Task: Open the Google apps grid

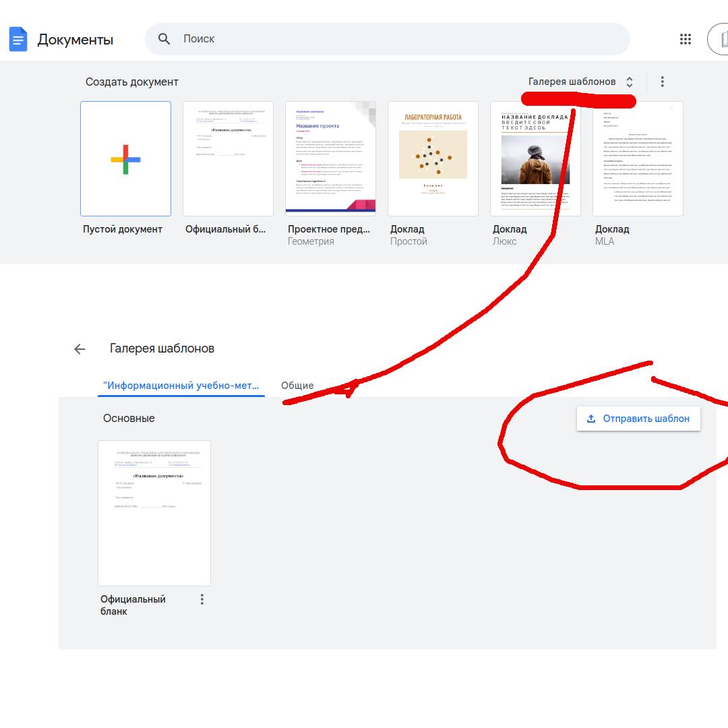Action: pos(686,39)
